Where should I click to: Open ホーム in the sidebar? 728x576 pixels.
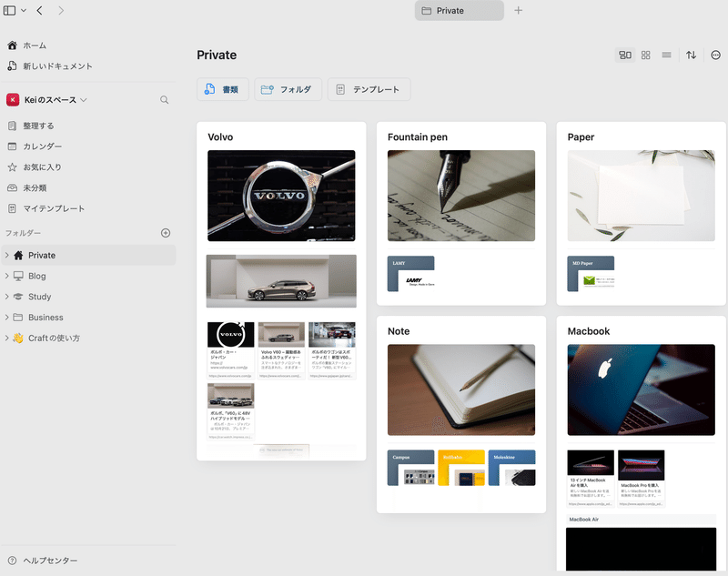coord(35,45)
